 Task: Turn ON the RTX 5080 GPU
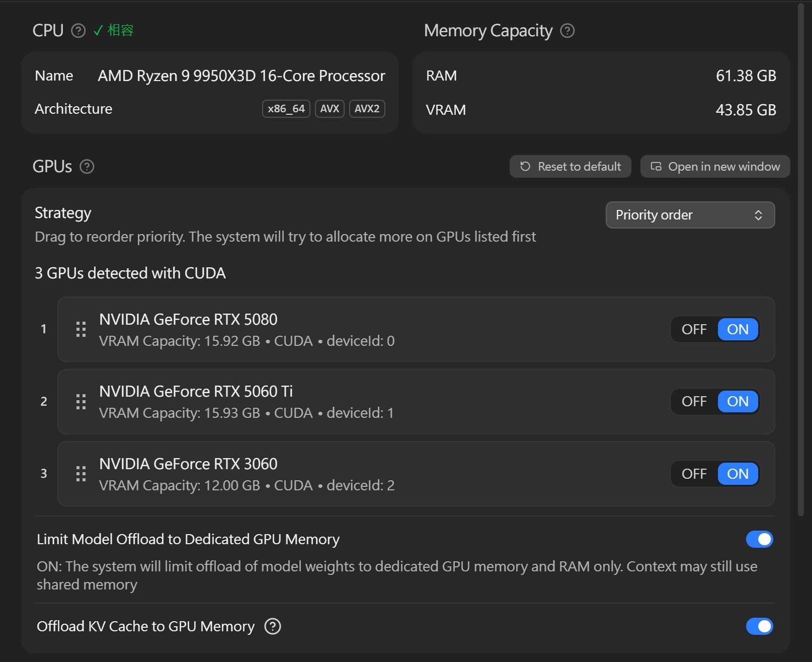coord(738,329)
